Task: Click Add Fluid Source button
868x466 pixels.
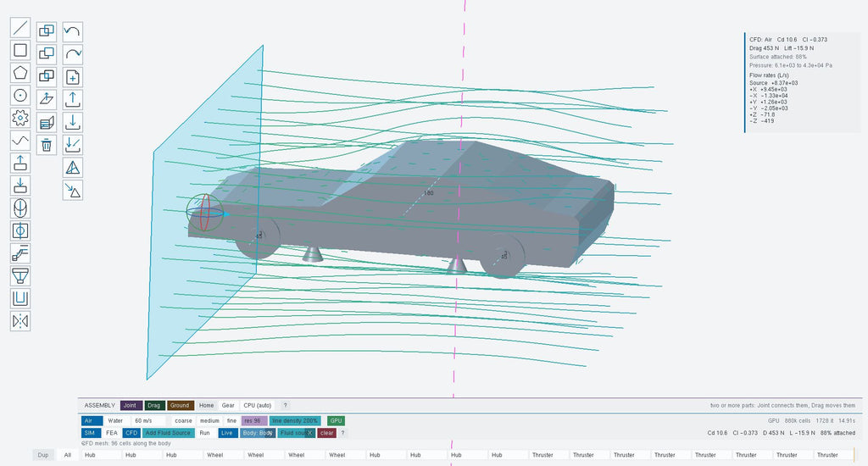Action: coord(168,433)
